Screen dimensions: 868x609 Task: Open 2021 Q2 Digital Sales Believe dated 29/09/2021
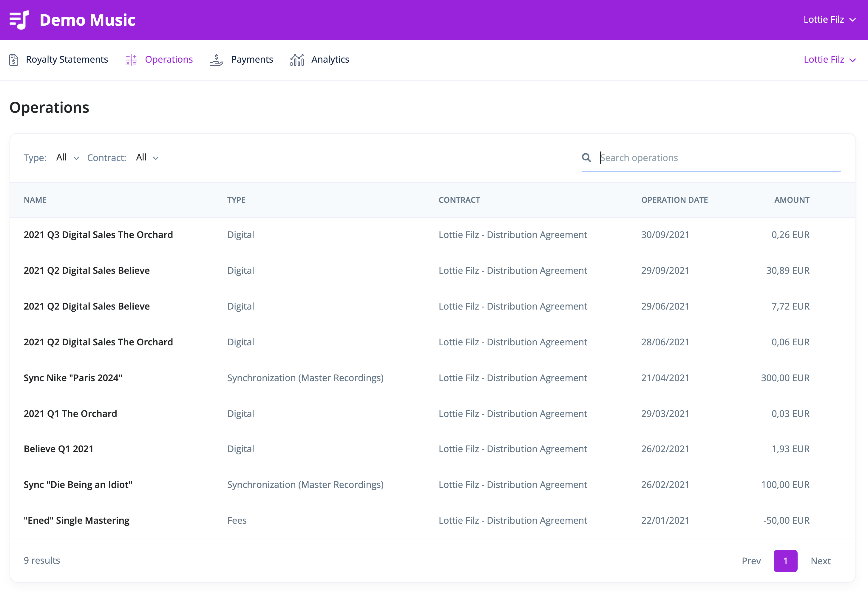(433, 271)
